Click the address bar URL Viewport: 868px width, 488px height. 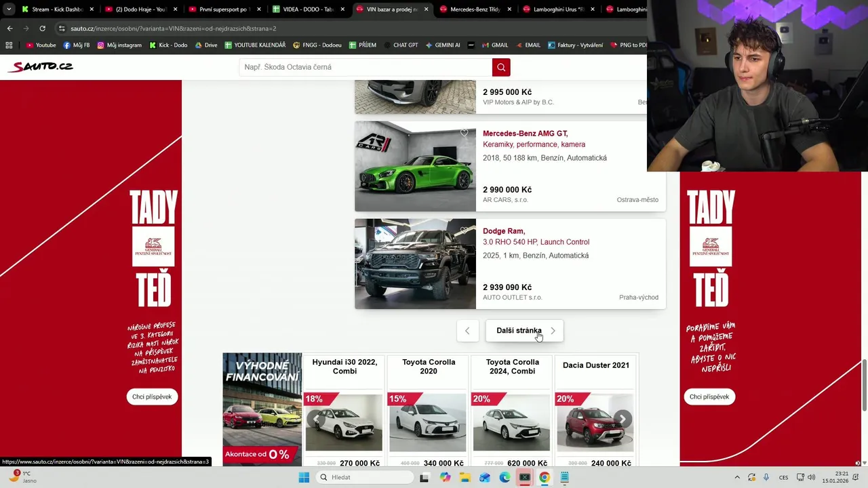click(173, 28)
